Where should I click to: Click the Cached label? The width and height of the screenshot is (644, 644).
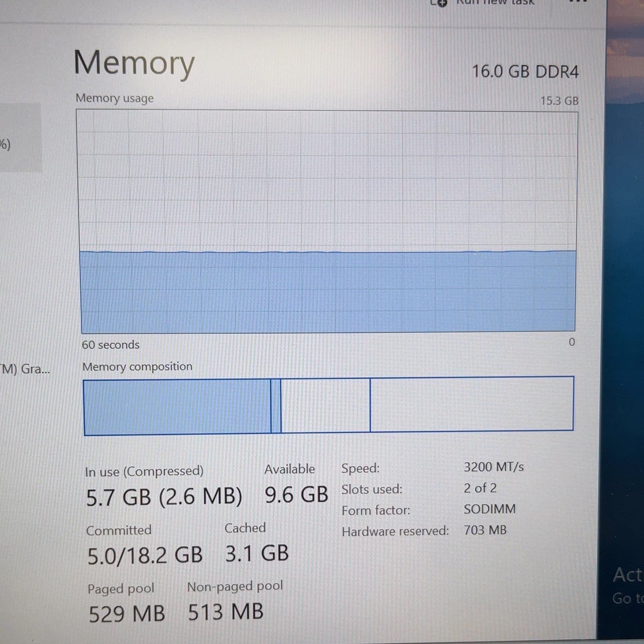click(x=245, y=528)
